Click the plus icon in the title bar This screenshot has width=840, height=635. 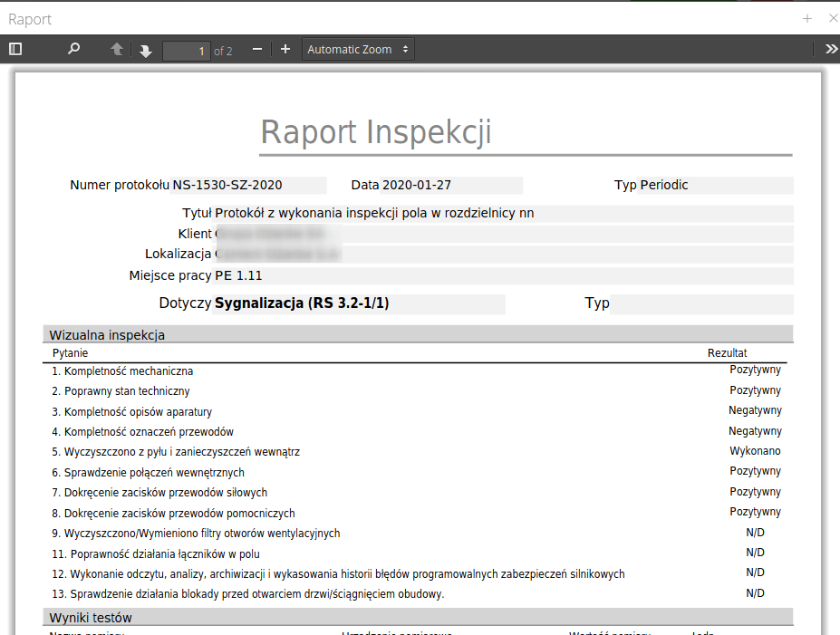[806, 18]
